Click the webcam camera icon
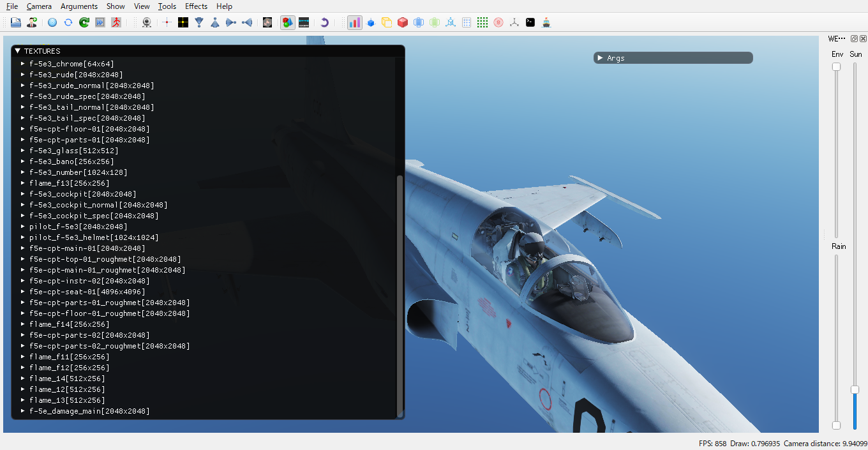The height and width of the screenshot is (450, 868). (147, 22)
